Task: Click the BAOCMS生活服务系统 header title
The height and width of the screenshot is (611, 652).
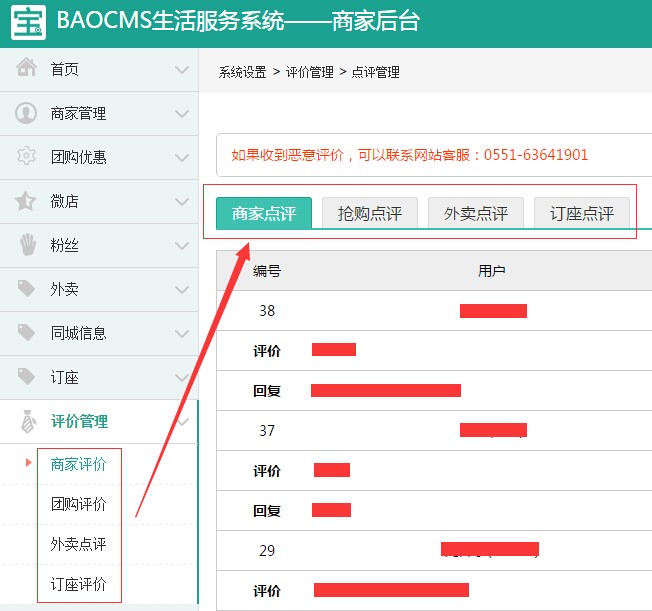Action: point(238,21)
